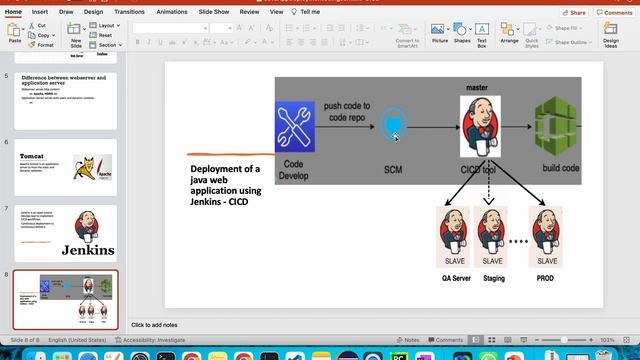The image size is (640, 360).
Task: Open Design Ideas pane
Action: [x=611, y=35]
